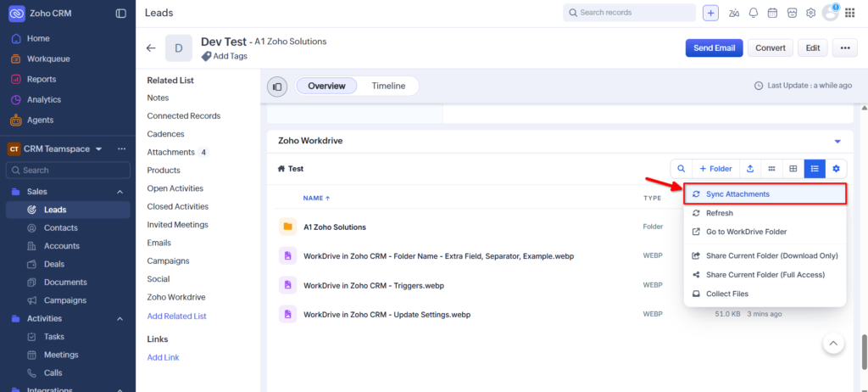Open the more actions ellipsis button

[x=845, y=48]
